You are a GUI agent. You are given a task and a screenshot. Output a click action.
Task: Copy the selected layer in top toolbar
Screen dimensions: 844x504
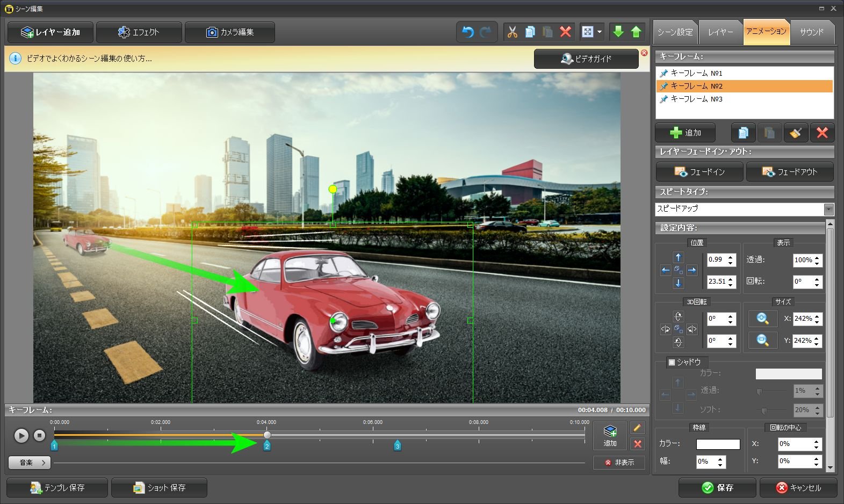pos(530,32)
